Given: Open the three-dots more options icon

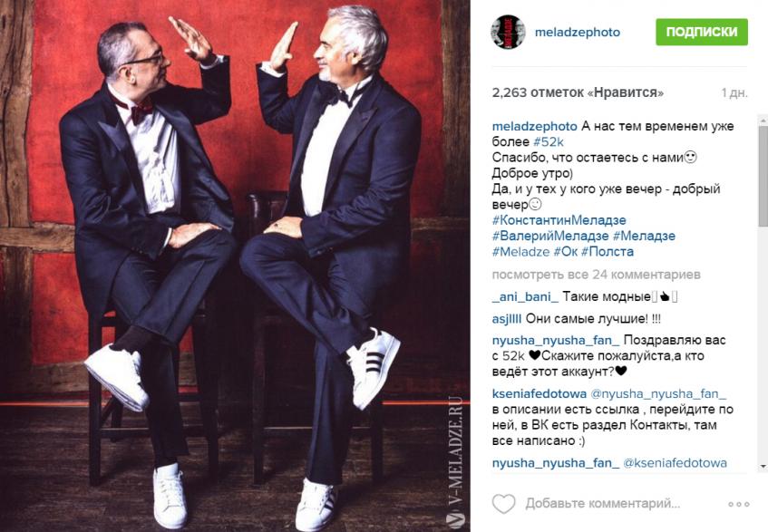Looking at the screenshot, I should tap(739, 504).
